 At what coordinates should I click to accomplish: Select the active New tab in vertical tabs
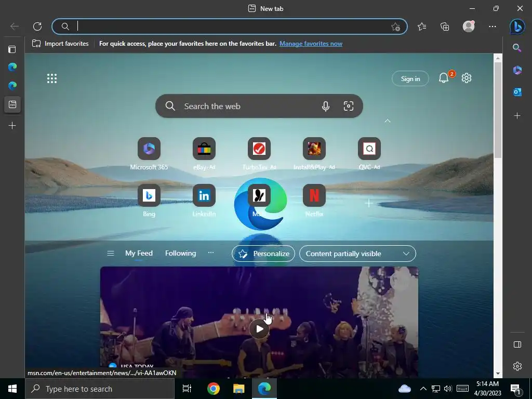tap(12, 104)
